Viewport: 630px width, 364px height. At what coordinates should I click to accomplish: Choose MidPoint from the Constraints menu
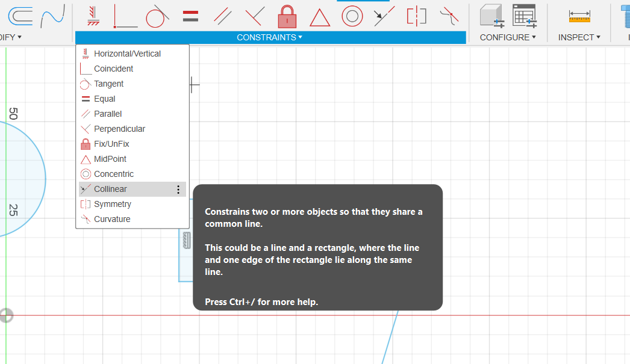tap(132, 159)
